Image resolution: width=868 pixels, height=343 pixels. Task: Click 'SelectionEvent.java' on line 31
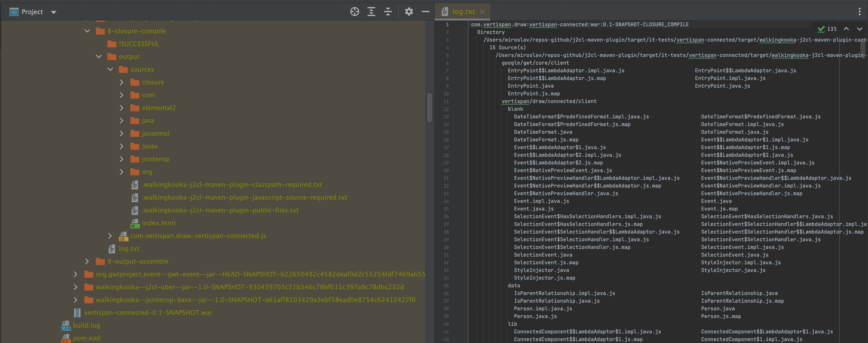[x=543, y=255]
